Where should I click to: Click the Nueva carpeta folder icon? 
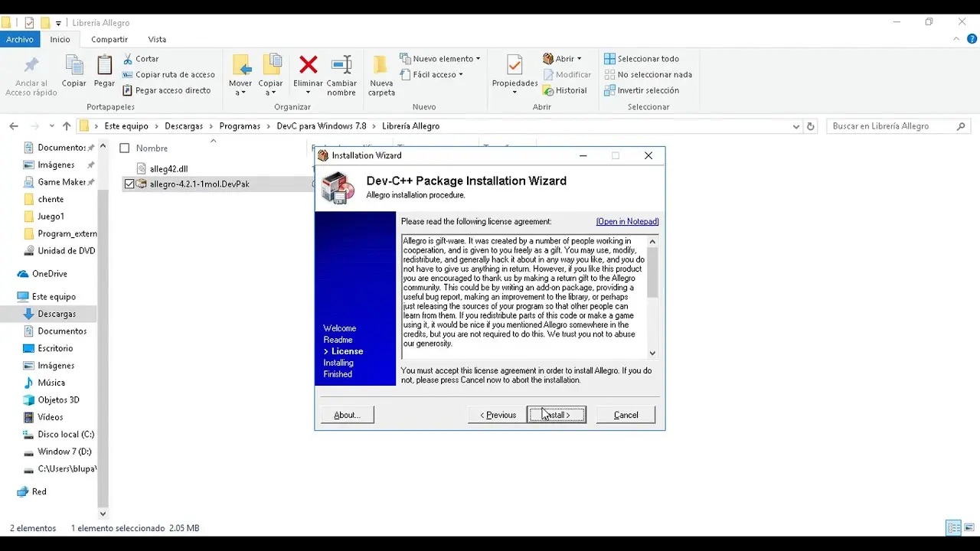pyautogui.click(x=381, y=66)
